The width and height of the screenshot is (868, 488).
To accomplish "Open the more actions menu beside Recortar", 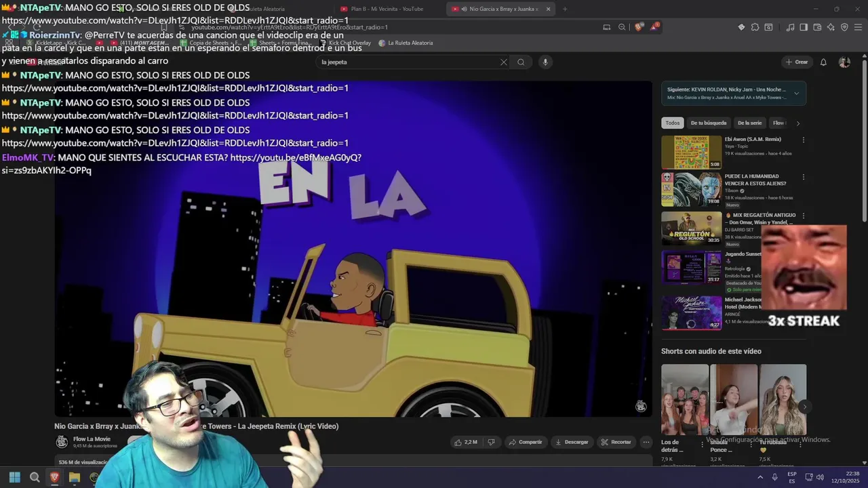I will tap(646, 442).
